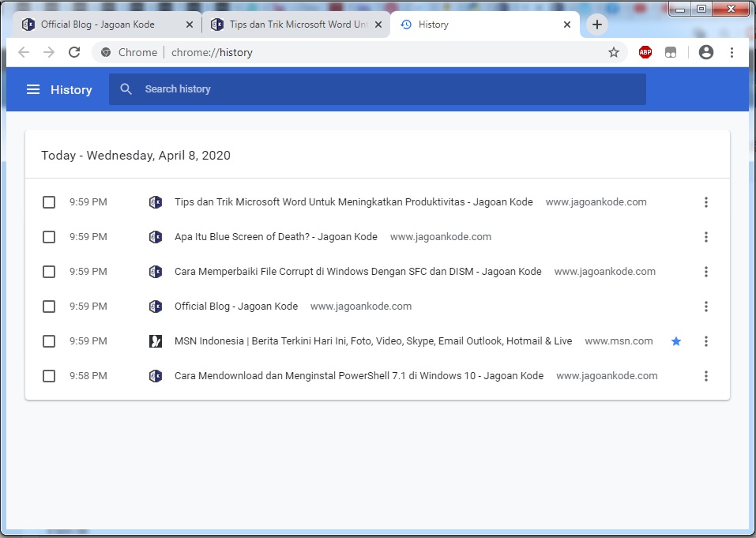Select the History tab
Viewport: 756px width, 538px height.
pos(484,24)
